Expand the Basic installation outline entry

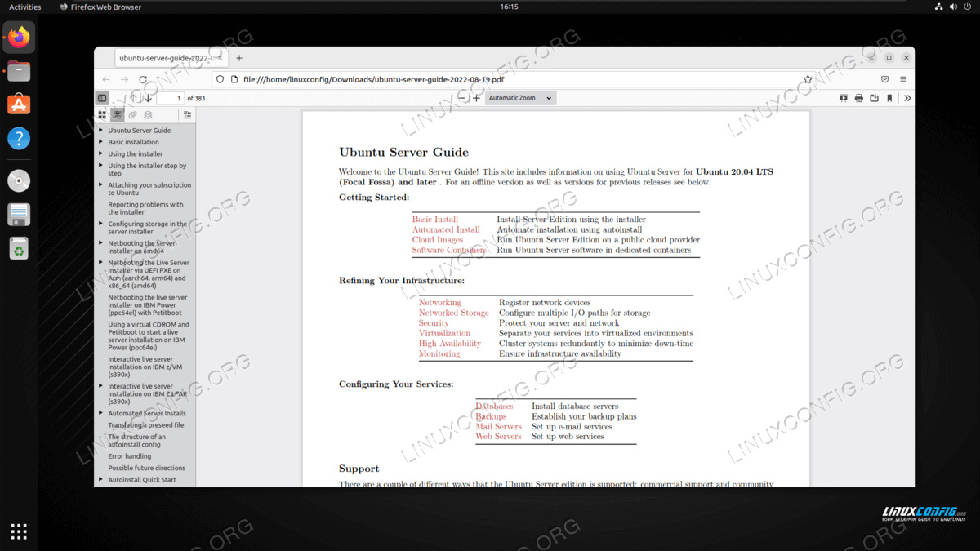point(101,142)
